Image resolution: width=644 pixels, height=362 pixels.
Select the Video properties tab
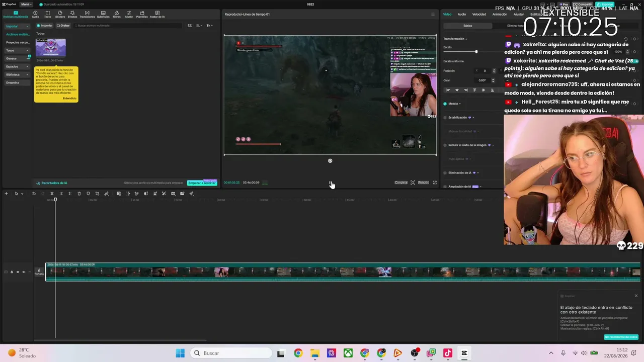click(447, 14)
